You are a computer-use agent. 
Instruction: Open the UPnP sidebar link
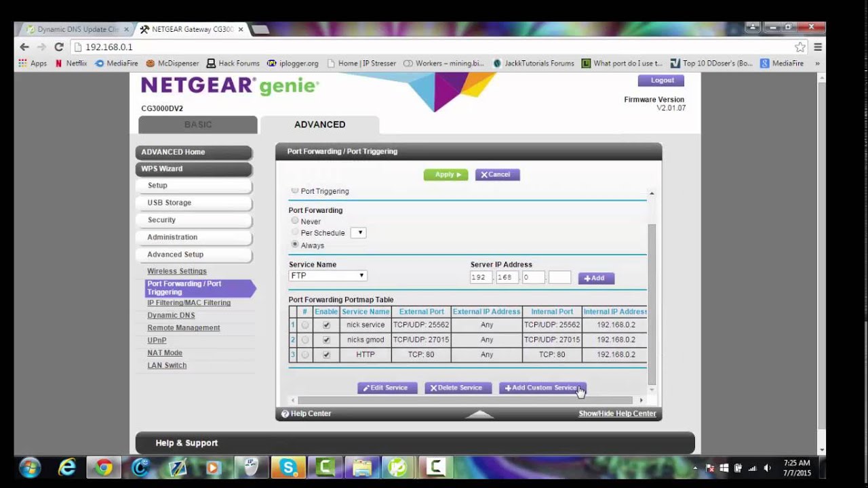click(157, 340)
